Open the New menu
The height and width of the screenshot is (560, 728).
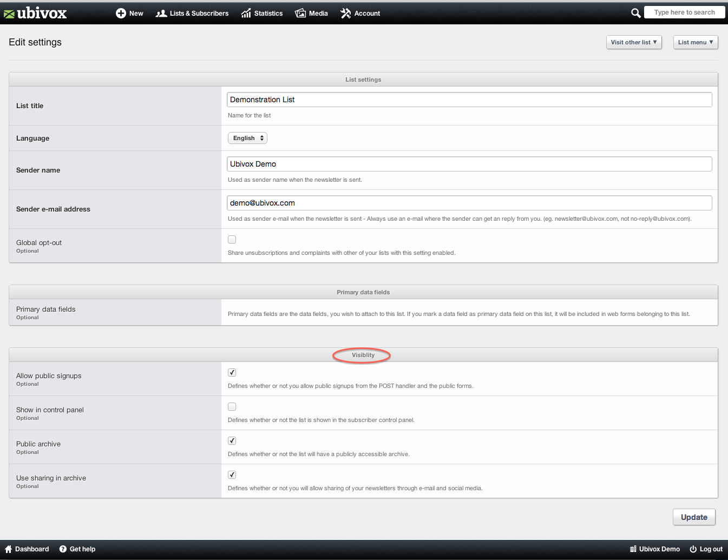(130, 14)
